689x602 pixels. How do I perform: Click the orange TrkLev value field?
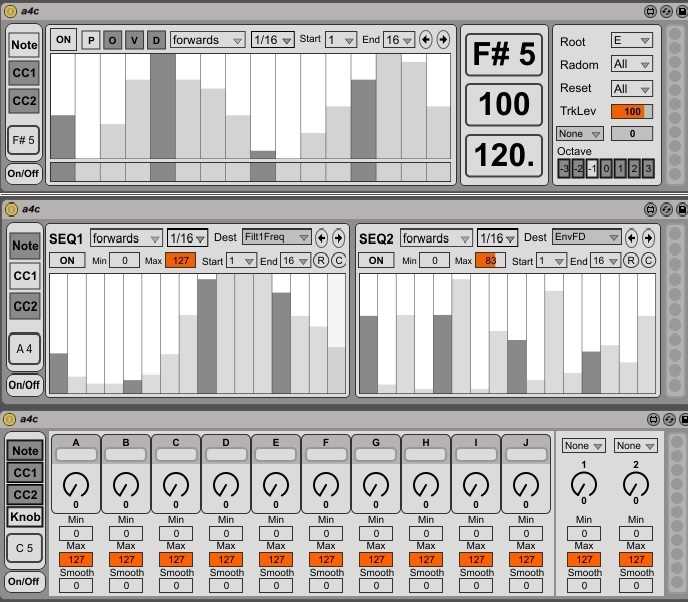tap(632, 112)
